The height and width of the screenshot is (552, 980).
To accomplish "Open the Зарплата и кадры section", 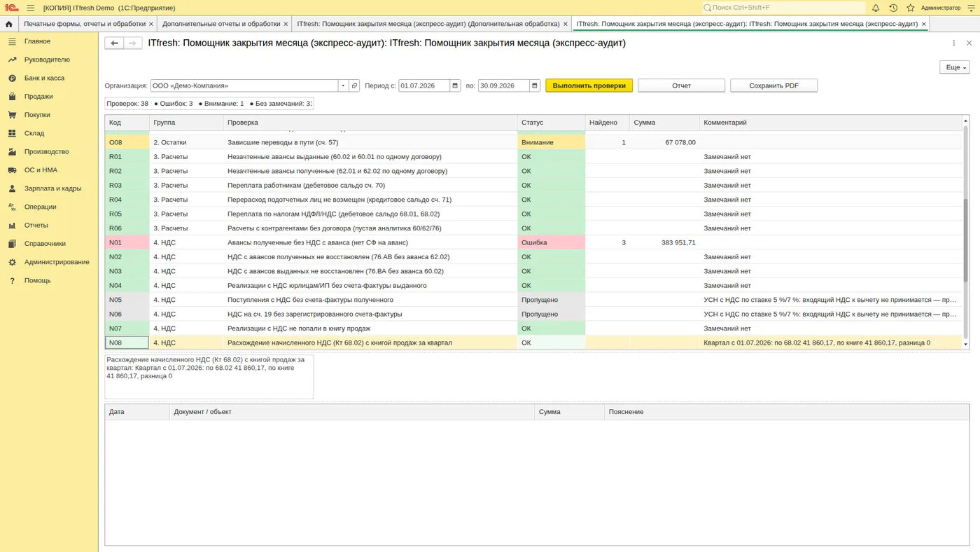I will point(52,188).
